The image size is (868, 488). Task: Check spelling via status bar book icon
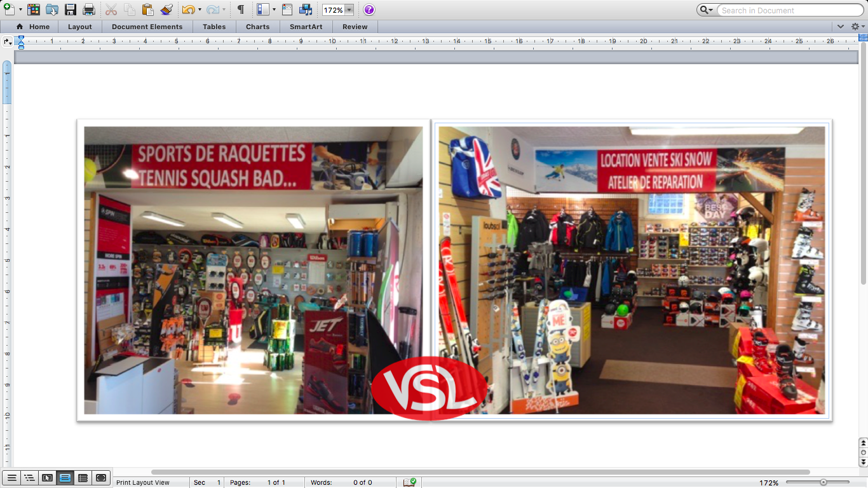tap(408, 482)
